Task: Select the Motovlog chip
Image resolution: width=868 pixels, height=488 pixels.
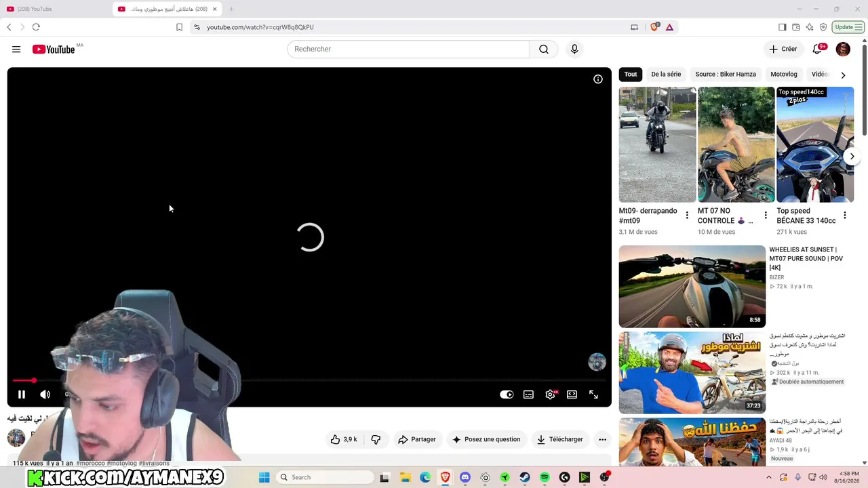Action: pyautogui.click(x=784, y=74)
